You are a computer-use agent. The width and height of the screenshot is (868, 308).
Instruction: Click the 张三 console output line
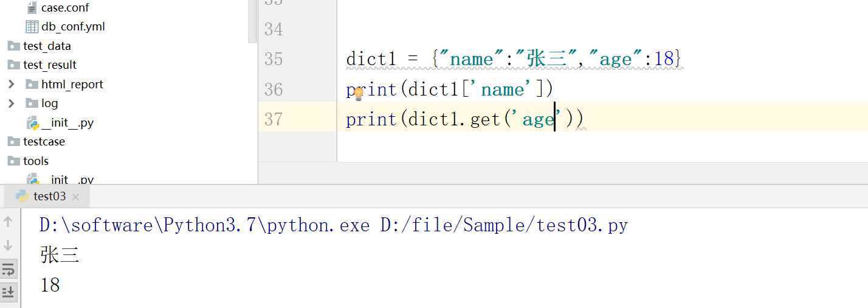(x=60, y=255)
